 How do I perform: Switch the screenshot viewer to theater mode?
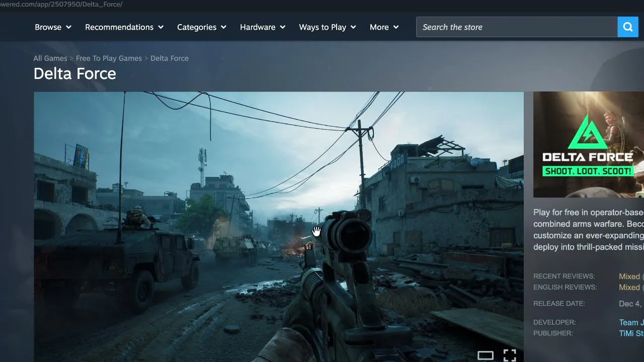(486, 355)
